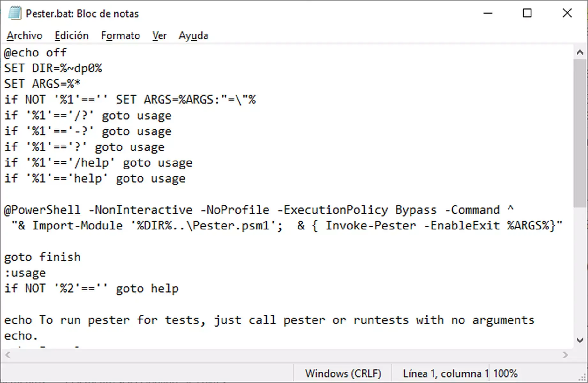Click the Notepad icon in the title bar
588x383 pixels.
click(14, 13)
